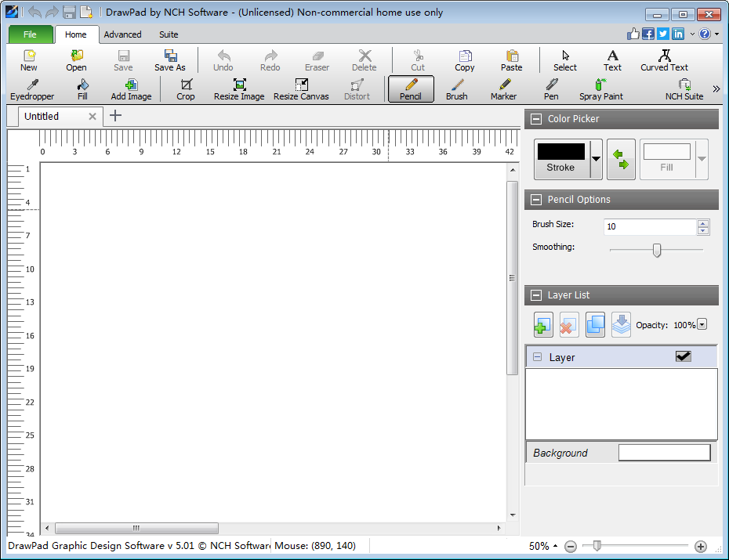
Task: Open the NCH Suite toolbar item
Action: pyautogui.click(x=684, y=89)
